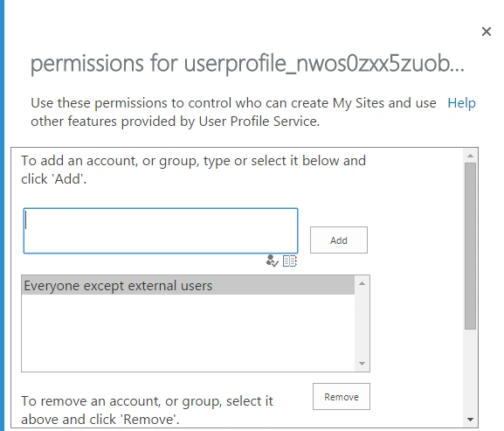Click the Remove button
The image size is (504, 431).
[341, 397]
